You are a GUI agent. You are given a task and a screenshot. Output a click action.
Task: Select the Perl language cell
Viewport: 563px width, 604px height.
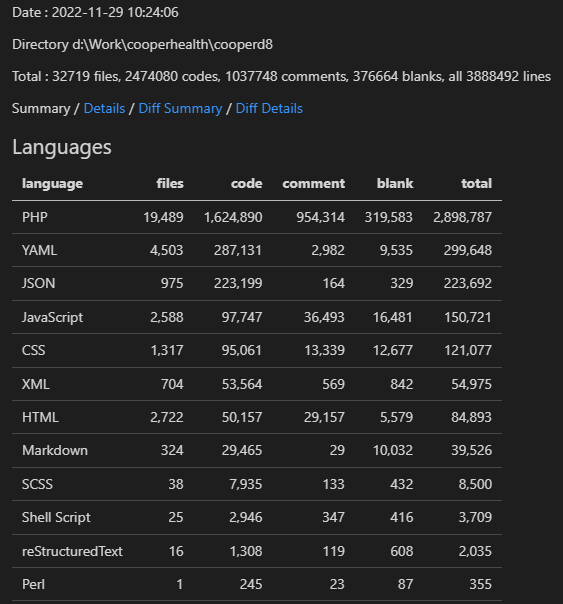click(34, 584)
